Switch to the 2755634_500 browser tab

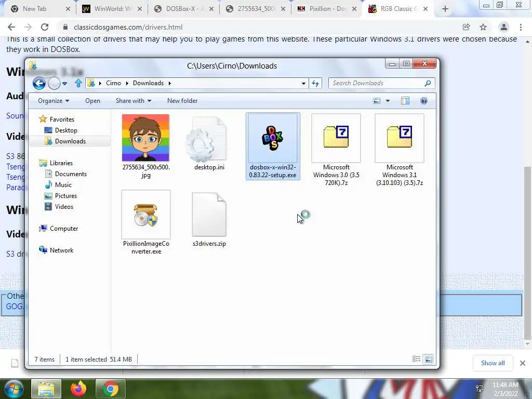[255, 9]
